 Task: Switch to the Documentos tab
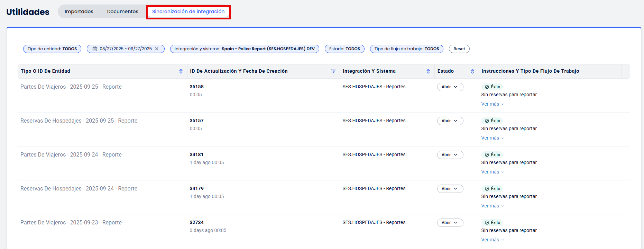click(x=122, y=11)
